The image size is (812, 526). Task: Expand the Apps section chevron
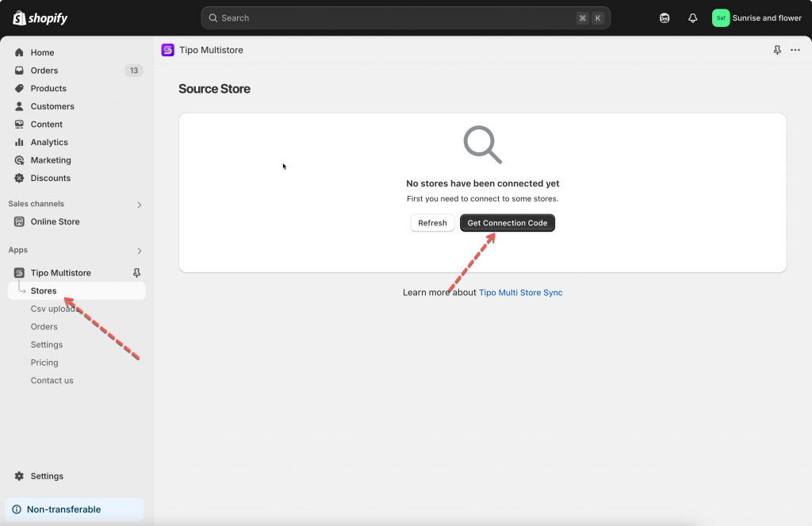(x=140, y=251)
